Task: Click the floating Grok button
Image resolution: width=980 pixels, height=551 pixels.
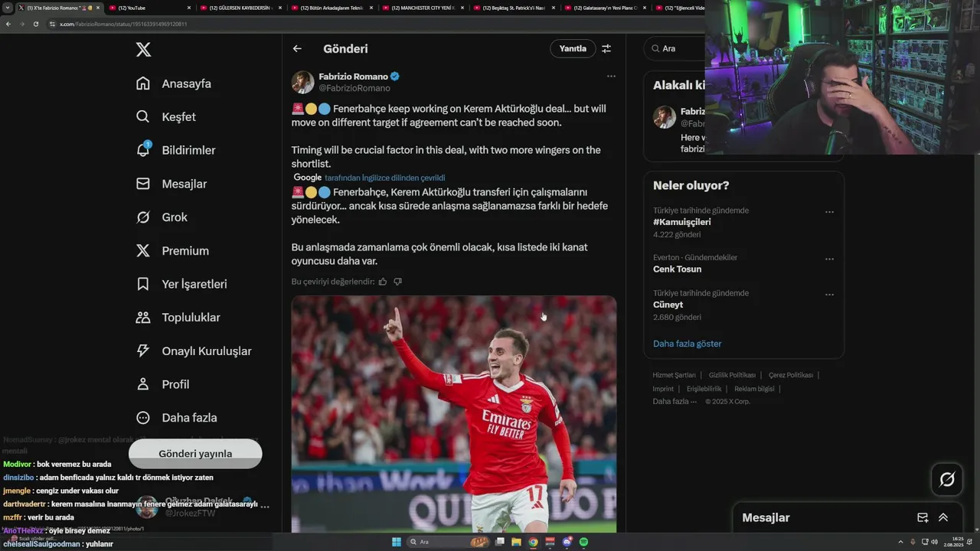Action: click(x=947, y=480)
